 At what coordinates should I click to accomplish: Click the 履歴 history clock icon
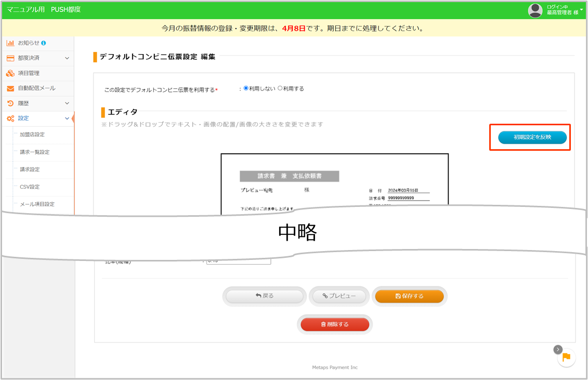coord(10,103)
